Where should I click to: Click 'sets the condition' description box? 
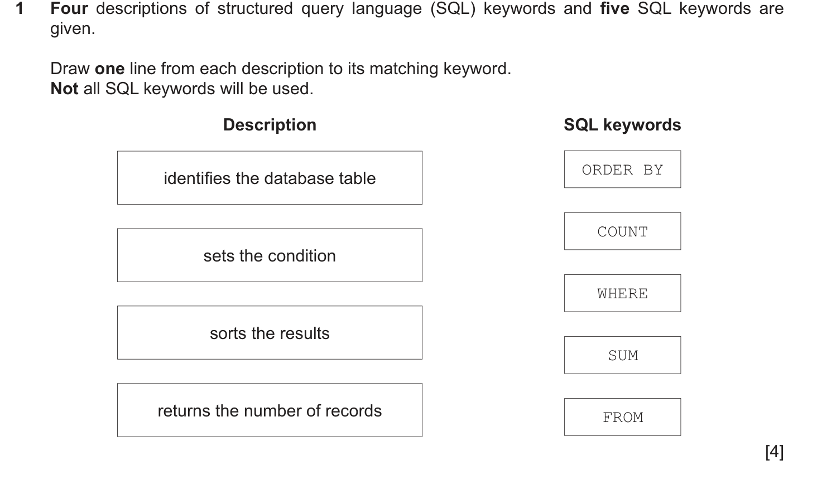(270, 255)
